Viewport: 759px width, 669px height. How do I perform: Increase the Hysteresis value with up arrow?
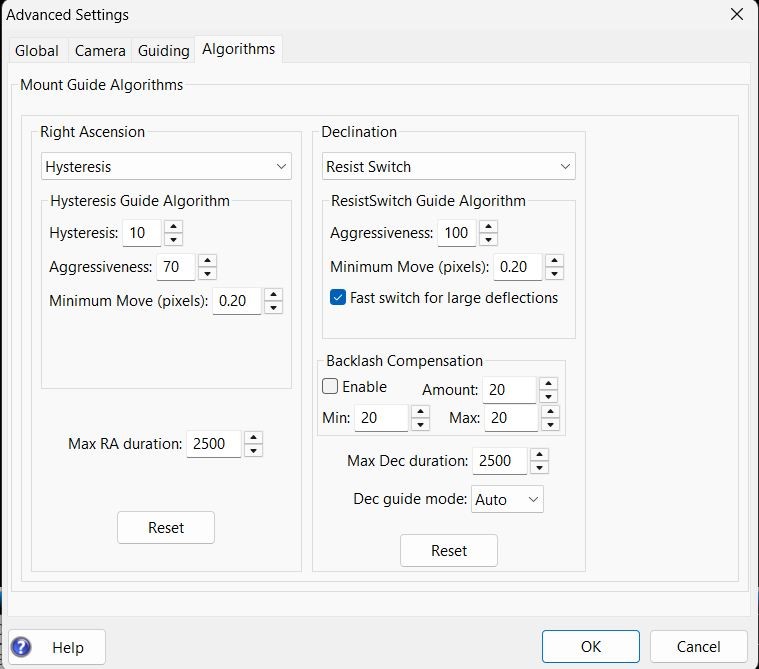tap(173, 227)
